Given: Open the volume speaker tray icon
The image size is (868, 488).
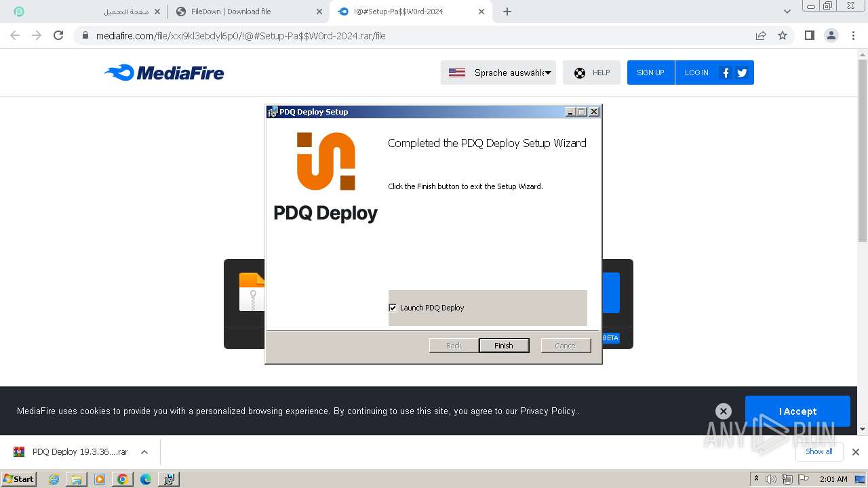Looking at the screenshot, I should pos(771,479).
